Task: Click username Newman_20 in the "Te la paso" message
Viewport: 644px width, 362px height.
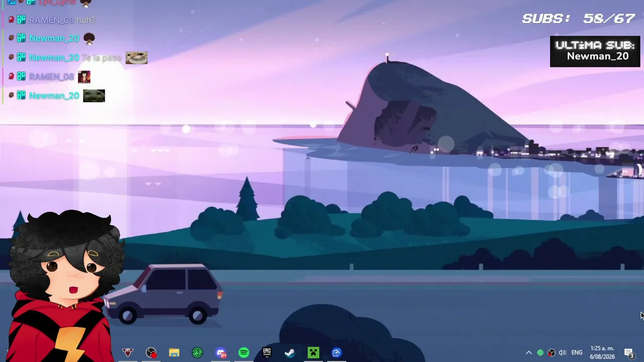Action: coord(54,58)
